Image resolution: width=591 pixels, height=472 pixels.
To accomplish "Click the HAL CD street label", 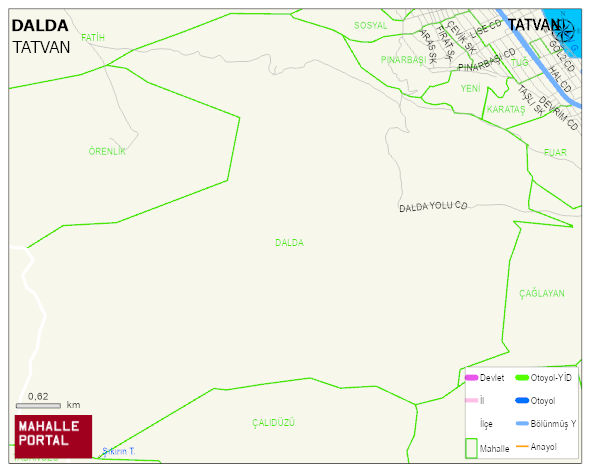I will click(560, 80).
